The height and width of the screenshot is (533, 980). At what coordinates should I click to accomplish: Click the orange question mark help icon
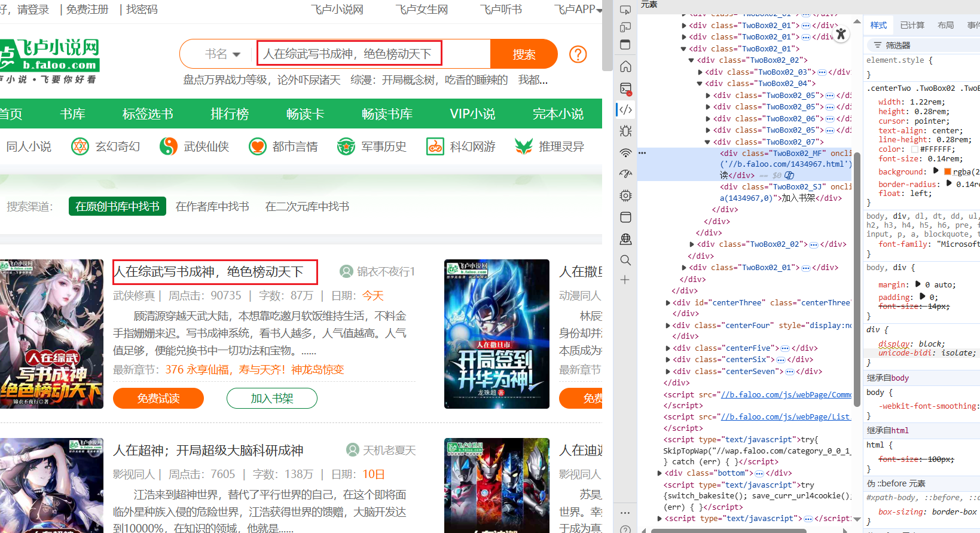point(578,54)
